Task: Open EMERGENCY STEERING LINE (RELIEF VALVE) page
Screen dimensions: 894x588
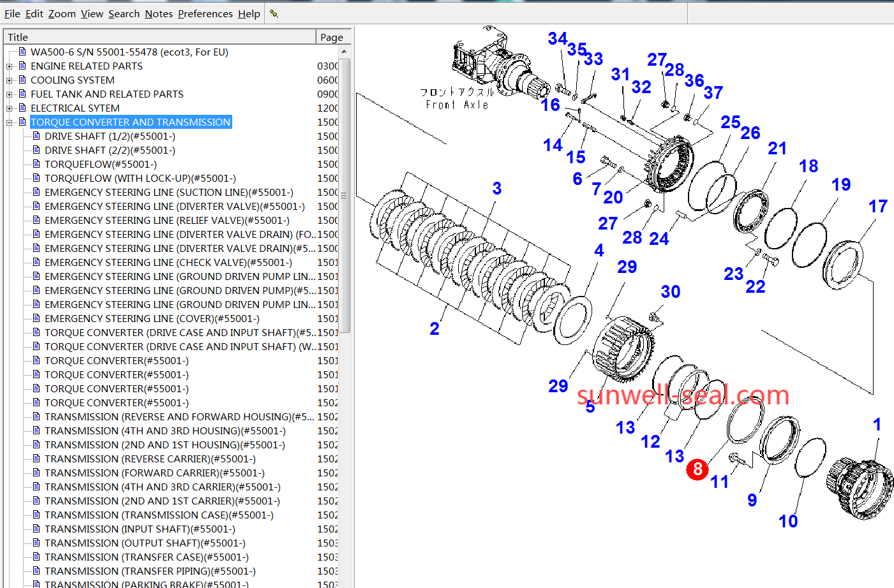Action: (167, 220)
